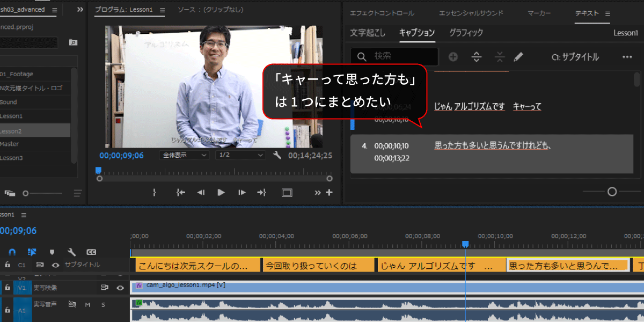The width and height of the screenshot is (644, 322).
Task: Open the 文字起こし tab
Action: [368, 33]
